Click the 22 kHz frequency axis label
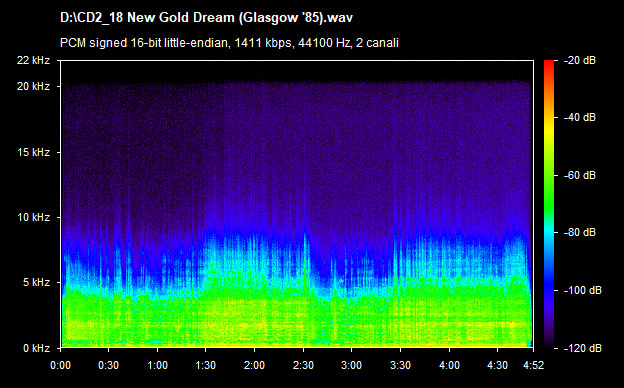This screenshot has width=624, height=388. pos(33,60)
